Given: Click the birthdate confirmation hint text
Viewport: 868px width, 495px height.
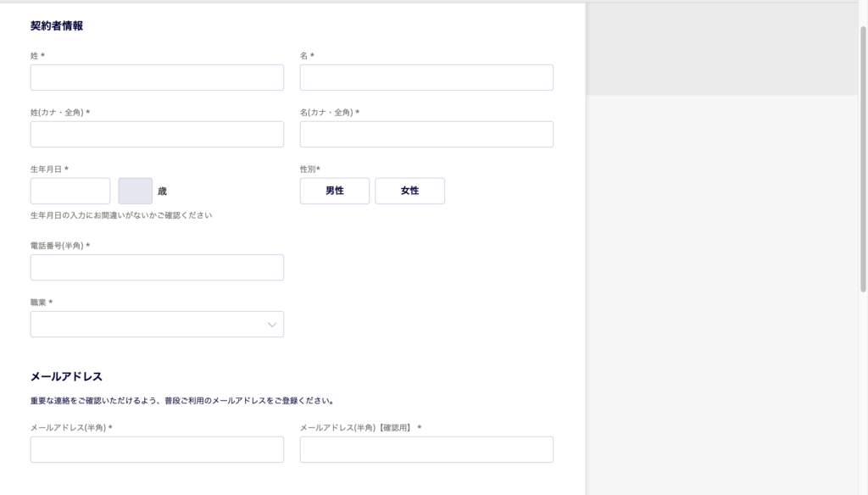Looking at the screenshot, I should (x=121, y=215).
